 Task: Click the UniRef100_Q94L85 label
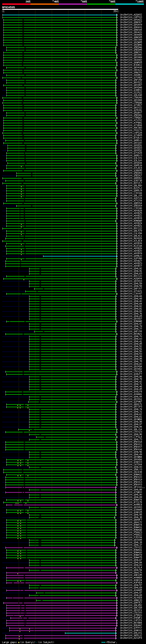click(x=131, y=344)
